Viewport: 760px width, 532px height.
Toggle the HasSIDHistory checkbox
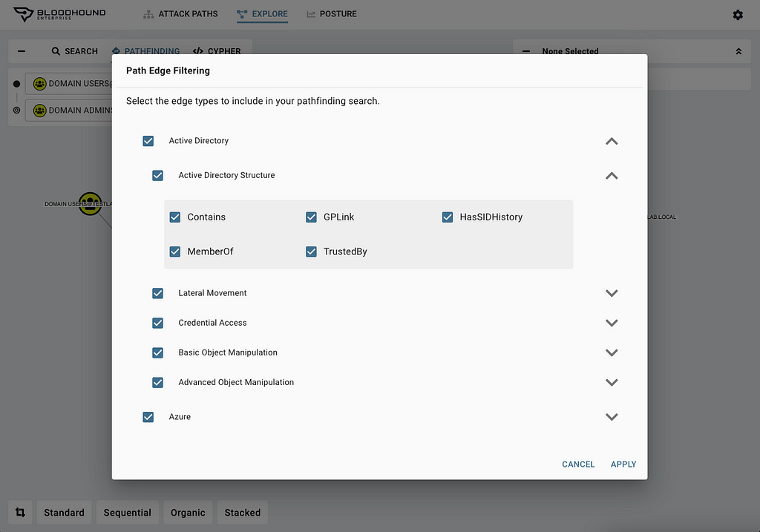click(448, 217)
